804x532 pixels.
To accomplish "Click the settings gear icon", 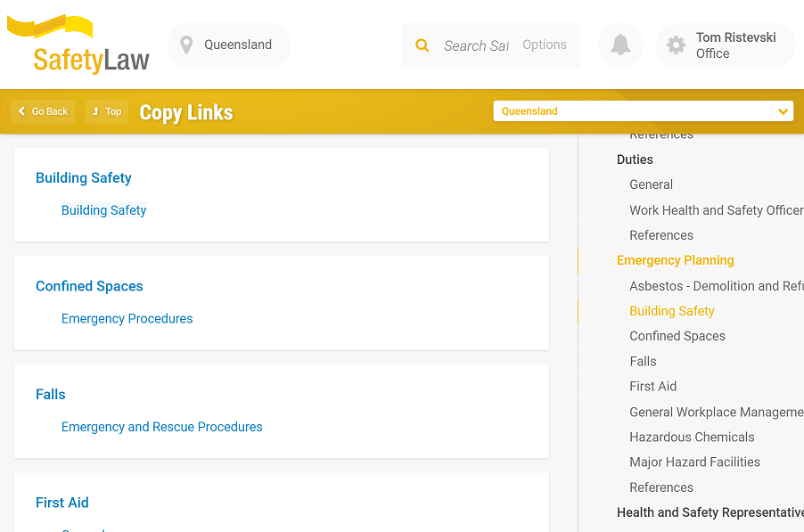I will click(676, 45).
